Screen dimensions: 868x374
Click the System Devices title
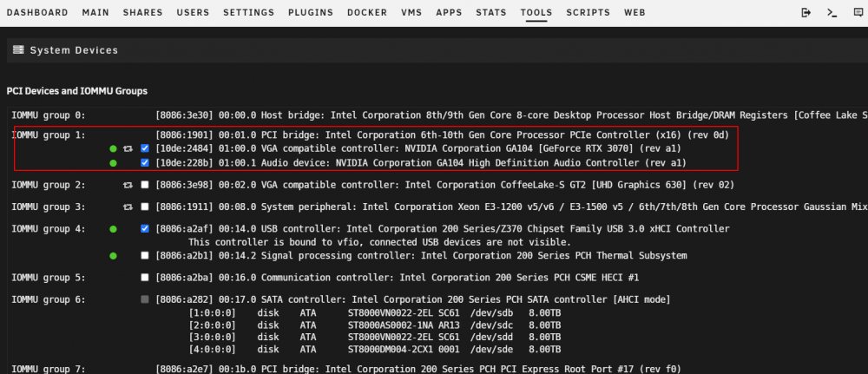74,50
